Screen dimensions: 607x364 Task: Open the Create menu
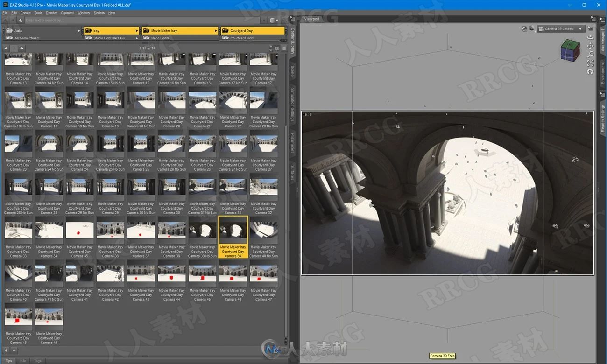coord(26,13)
